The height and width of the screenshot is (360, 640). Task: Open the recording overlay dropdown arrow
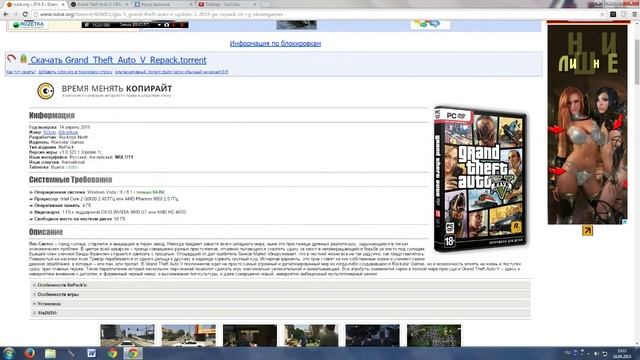159,25
